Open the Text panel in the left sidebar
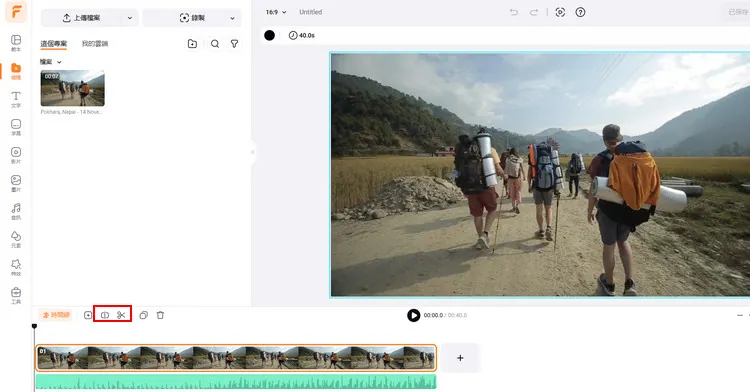 point(16,99)
